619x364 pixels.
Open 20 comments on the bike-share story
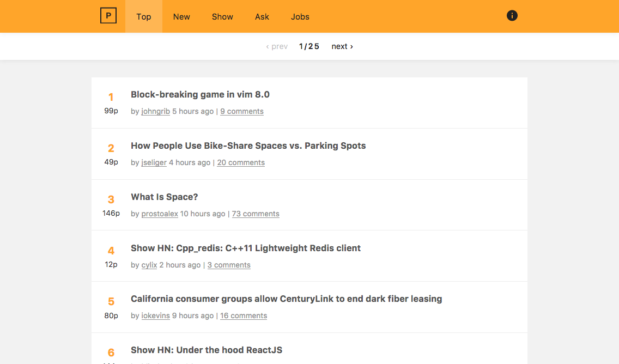(x=240, y=162)
